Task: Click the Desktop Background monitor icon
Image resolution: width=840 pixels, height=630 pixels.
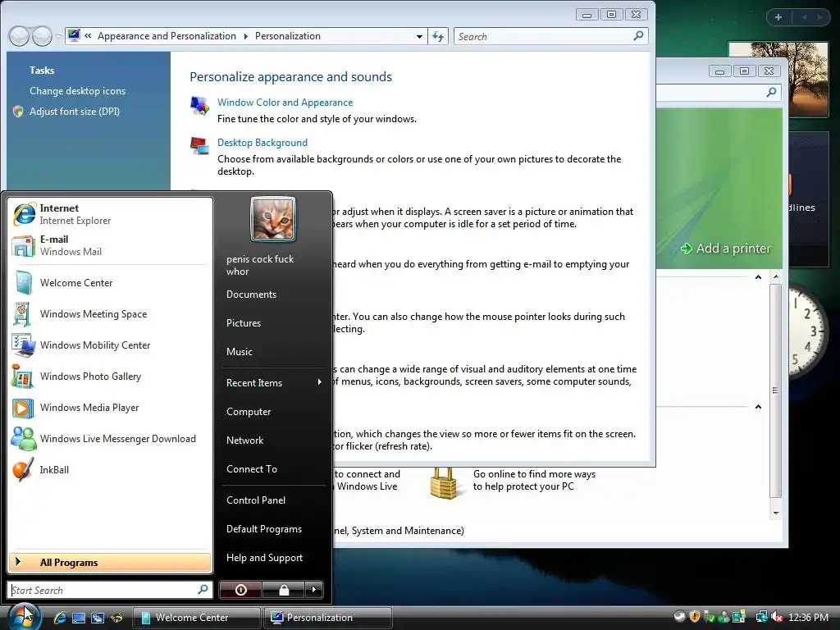Action: click(200, 145)
